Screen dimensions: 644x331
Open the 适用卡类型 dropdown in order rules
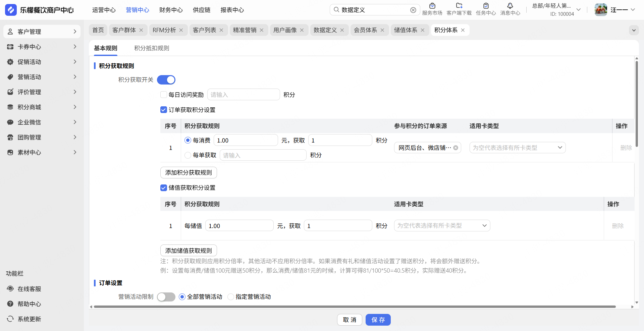click(x=517, y=148)
